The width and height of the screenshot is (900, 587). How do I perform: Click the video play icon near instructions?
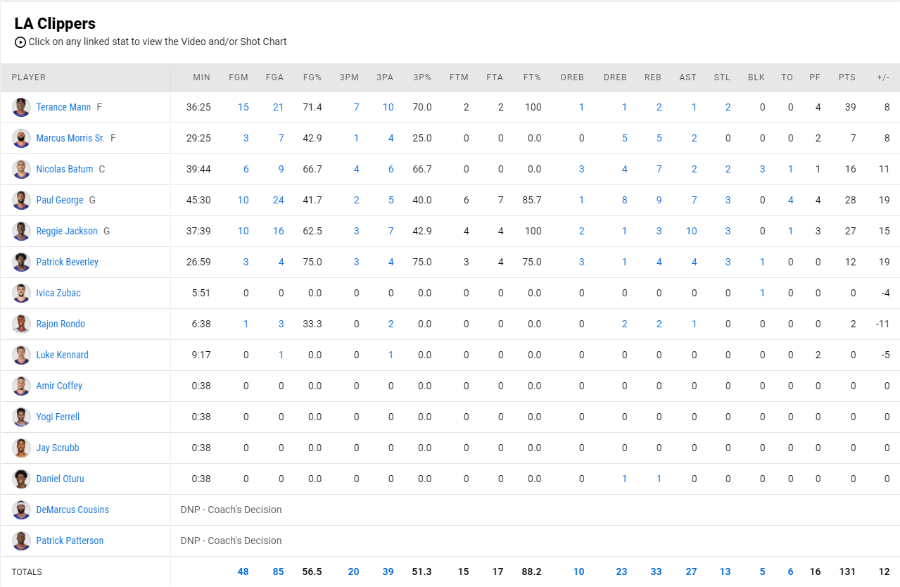click(20, 42)
